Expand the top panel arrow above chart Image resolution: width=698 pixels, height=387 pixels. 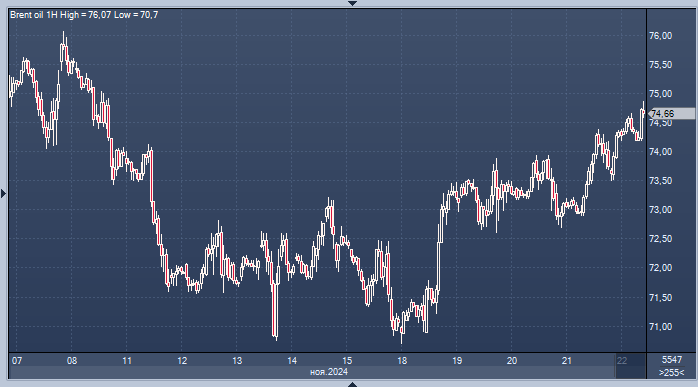[x=352, y=3]
